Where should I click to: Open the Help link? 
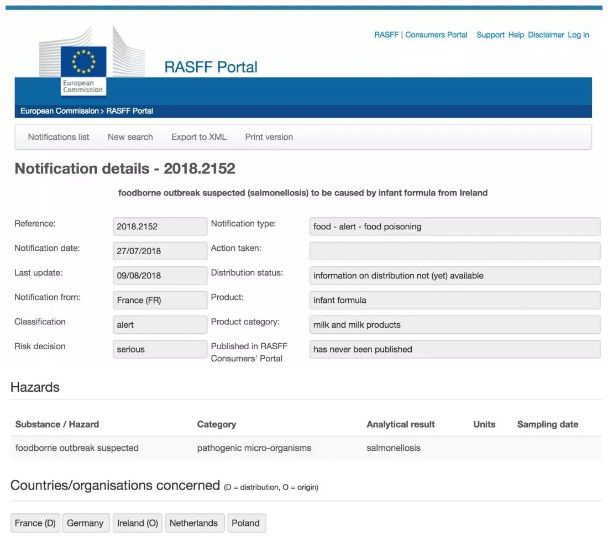pos(516,35)
